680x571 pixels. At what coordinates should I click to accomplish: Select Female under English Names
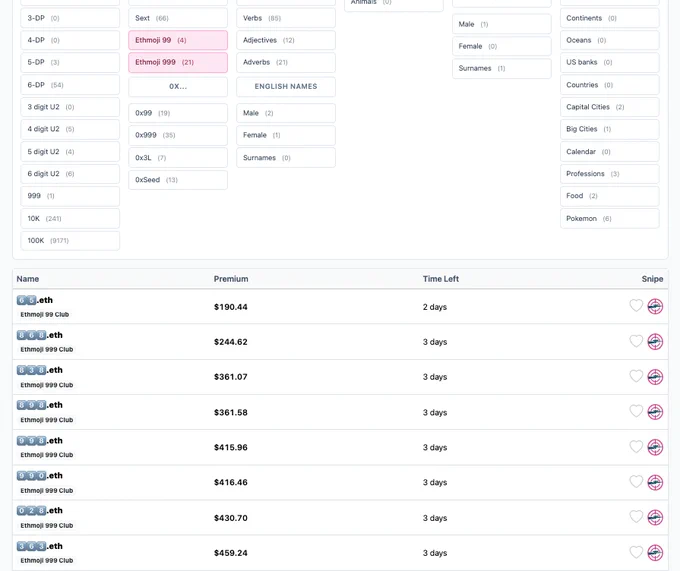tap(286, 135)
